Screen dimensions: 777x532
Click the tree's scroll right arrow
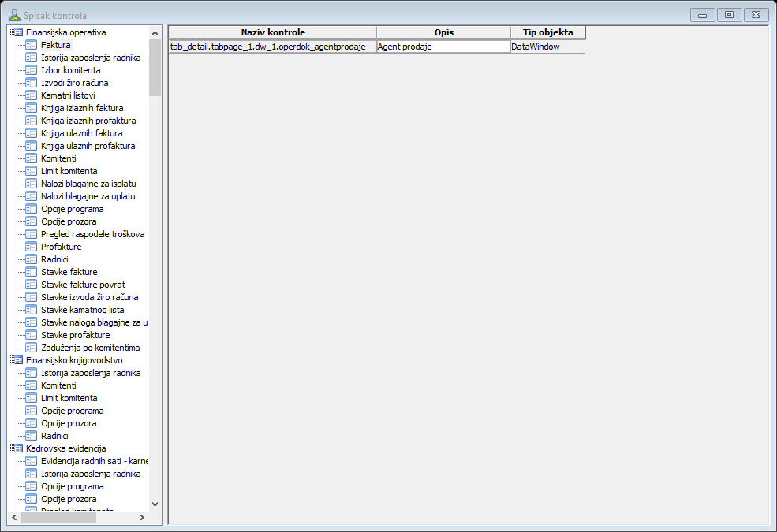(x=142, y=518)
